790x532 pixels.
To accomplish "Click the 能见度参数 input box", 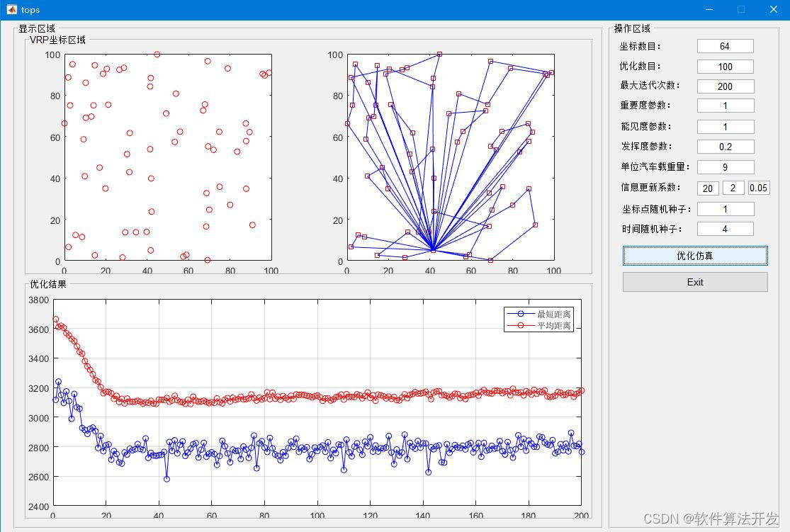I will (725, 127).
